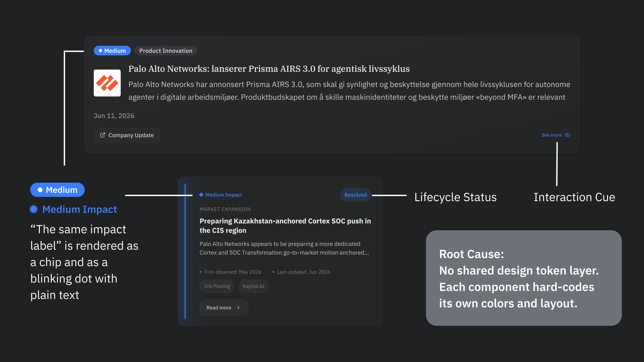Click the Read more button
The width and height of the screenshot is (644, 362).
pos(224,308)
